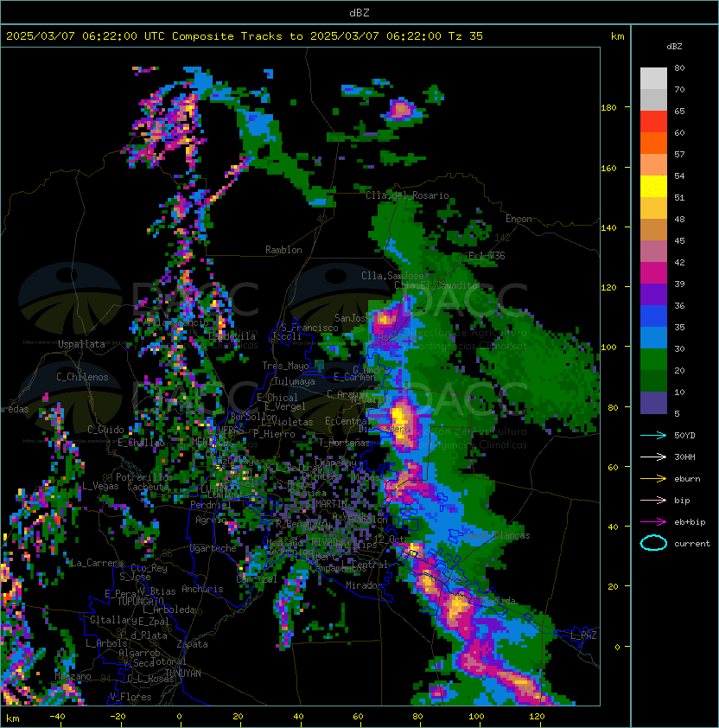The image size is (719, 728).
Task: Click the '-40' tick on the horizontal axis
Action: 57,716
